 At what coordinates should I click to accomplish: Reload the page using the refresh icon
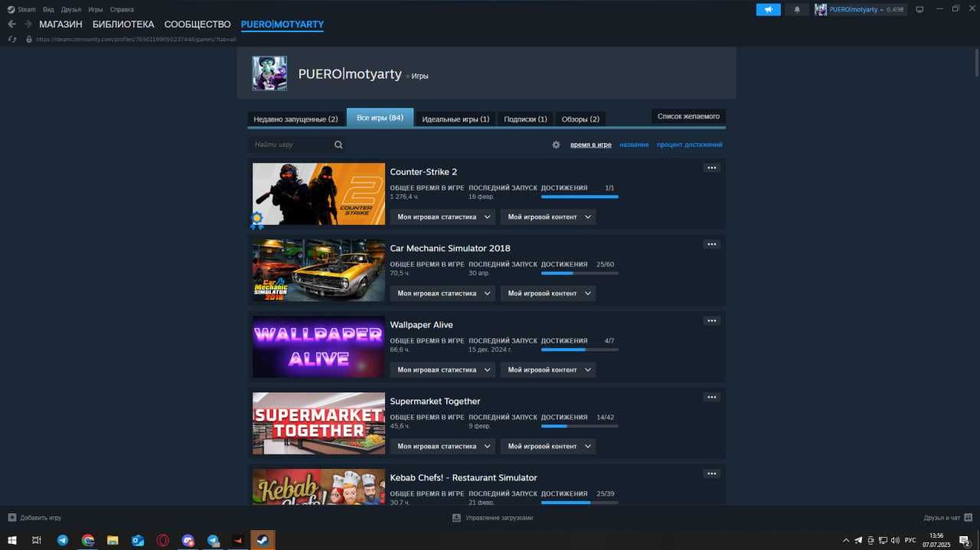(x=11, y=39)
